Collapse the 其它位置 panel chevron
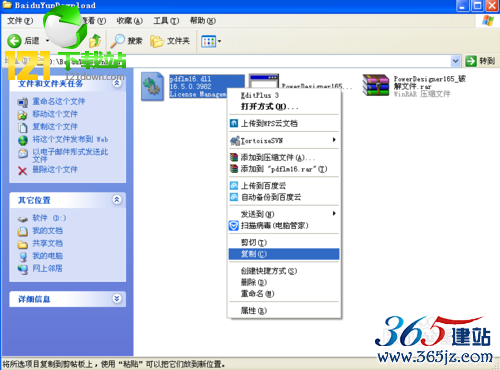The image size is (500, 370). (x=117, y=200)
